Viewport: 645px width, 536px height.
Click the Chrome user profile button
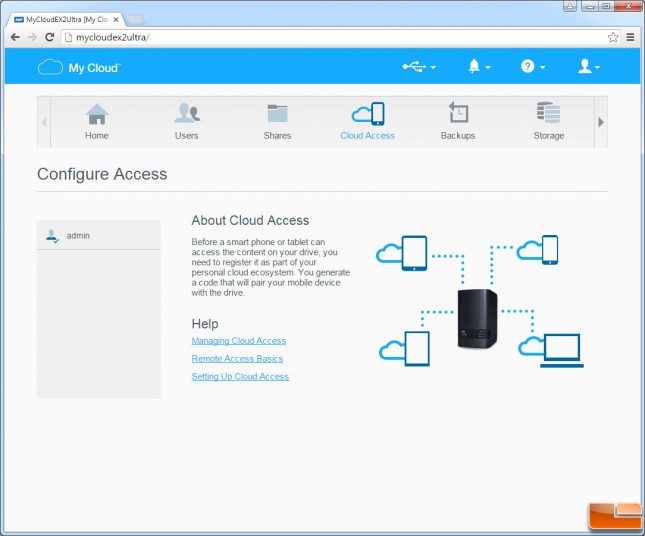570,6
